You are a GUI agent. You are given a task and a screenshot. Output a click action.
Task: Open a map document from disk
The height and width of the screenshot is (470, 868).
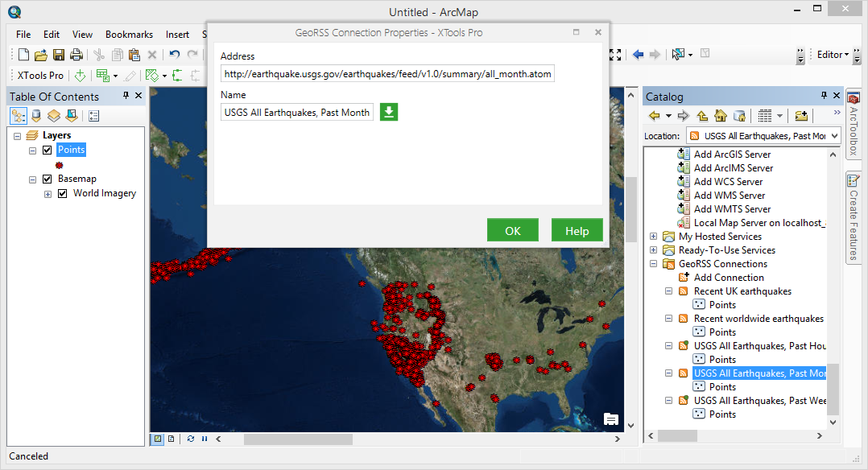(x=40, y=54)
